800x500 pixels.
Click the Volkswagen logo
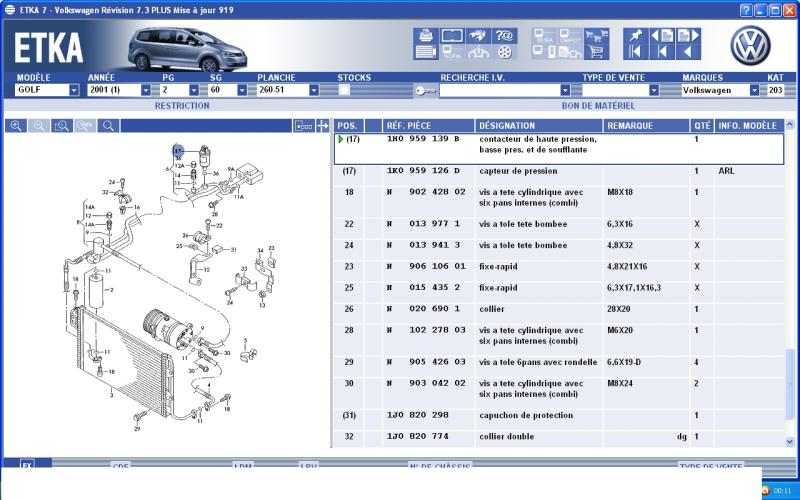(750, 45)
